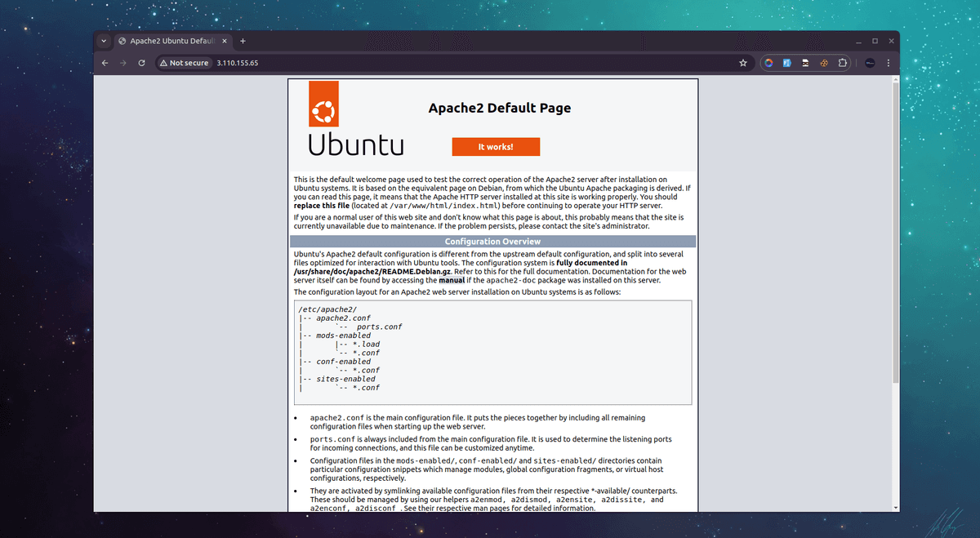Expand the tab search chevron

click(104, 41)
